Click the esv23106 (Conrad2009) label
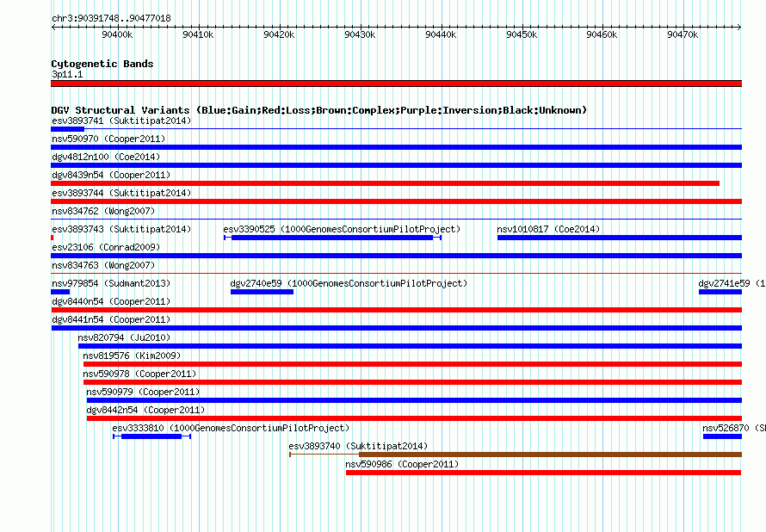This screenshot has height=532, width=766. click(106, 247)
